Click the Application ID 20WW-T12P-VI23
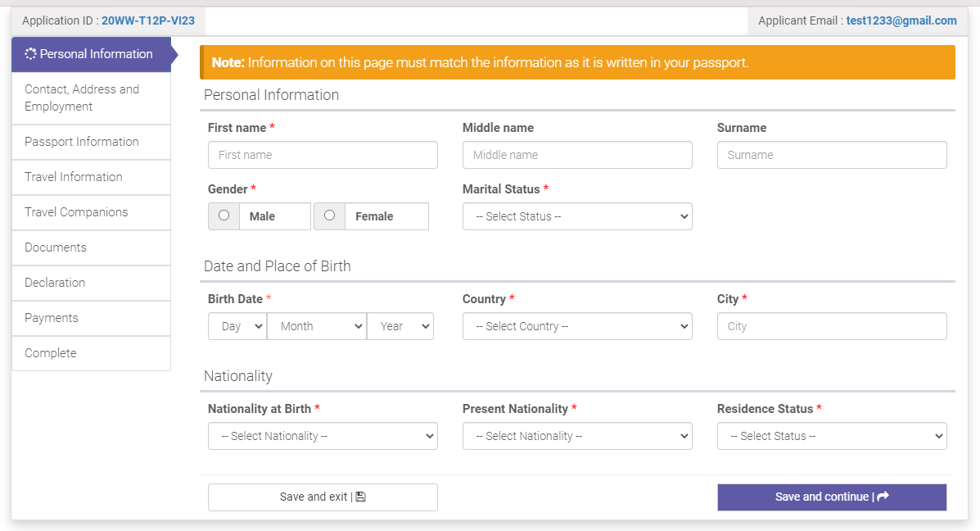This screenshot has width=980, height=531. [148, 20]
